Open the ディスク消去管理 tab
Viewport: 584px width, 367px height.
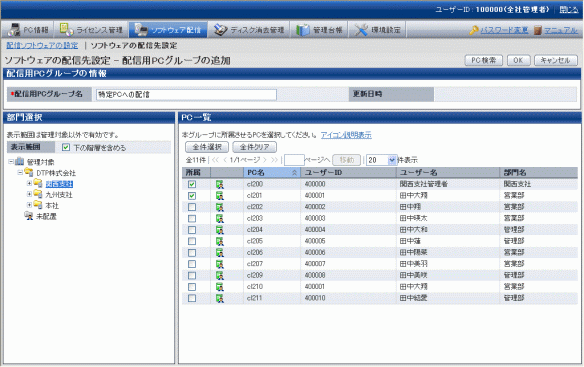pos(249,30)
